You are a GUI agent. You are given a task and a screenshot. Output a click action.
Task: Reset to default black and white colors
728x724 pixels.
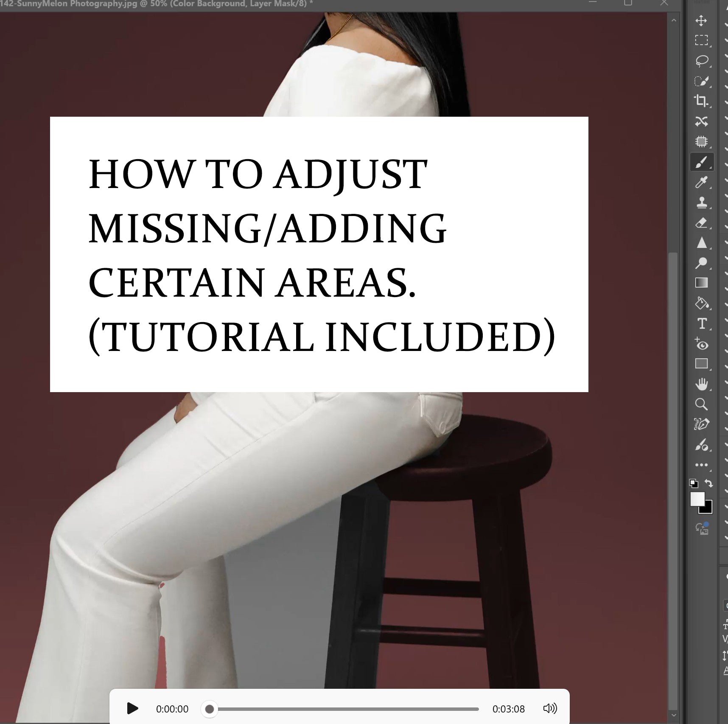(694, 483)
